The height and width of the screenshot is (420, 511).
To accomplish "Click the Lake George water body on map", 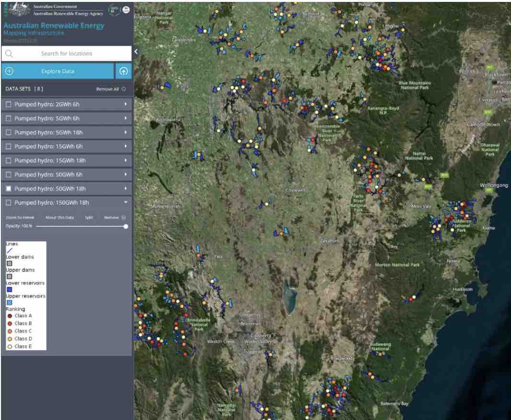I will pos(289,297).
